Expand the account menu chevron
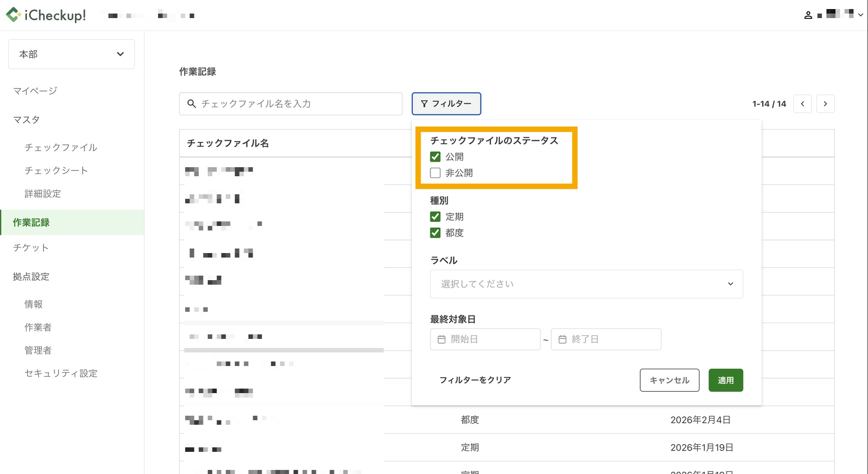Screen dimensions: 868x474 coord(861,15)
